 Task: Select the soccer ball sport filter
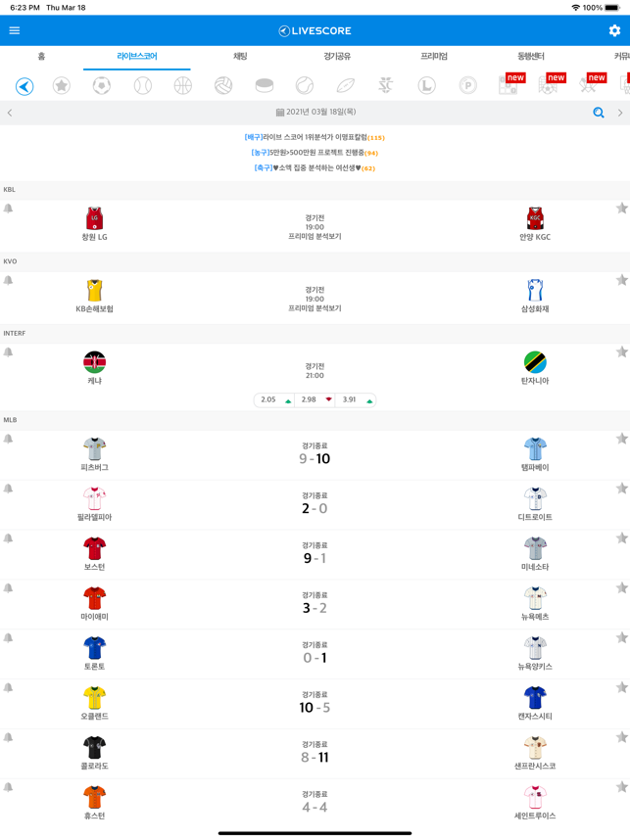(x=102, y=86)
